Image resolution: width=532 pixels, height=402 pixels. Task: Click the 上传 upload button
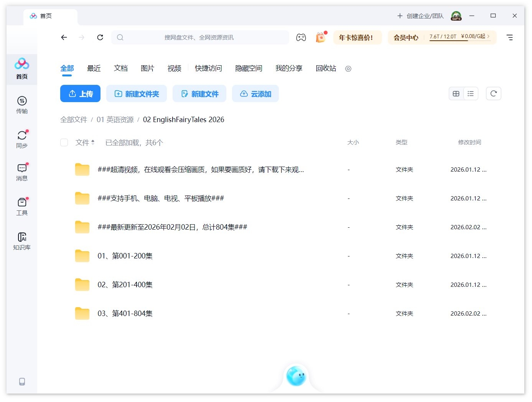pyautogui.click(x=80, y=93)
